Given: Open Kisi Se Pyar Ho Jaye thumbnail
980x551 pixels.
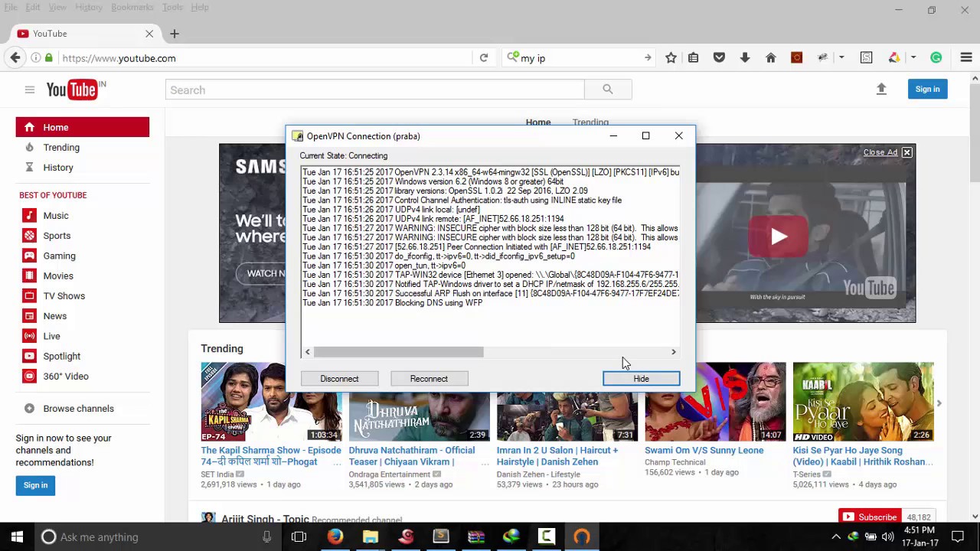Looking at the screenshot, I should (x=863, y=402).
